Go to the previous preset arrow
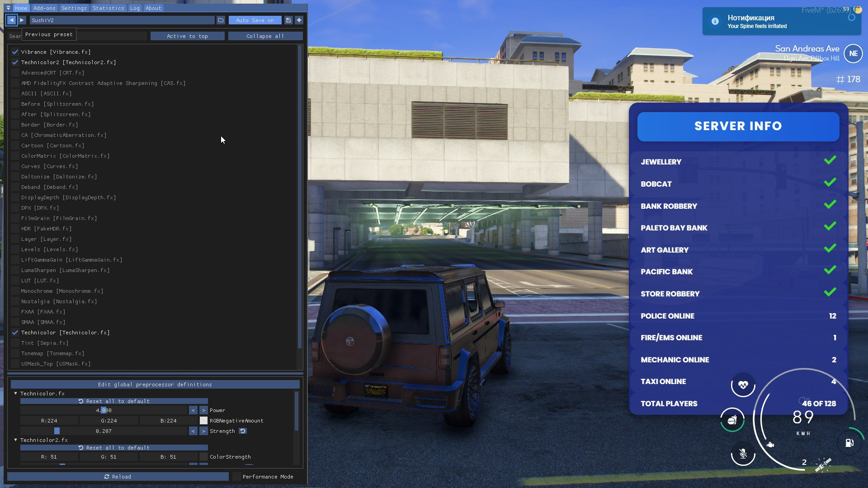Image resolution: width=868 pixels, height=488 pixels. click(11, 20)
